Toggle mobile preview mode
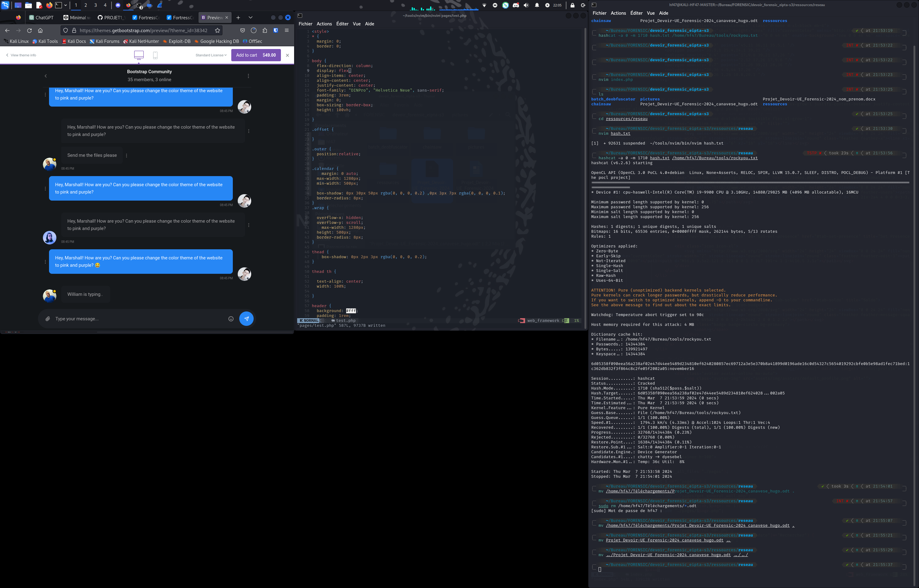919x588 pixels. pos(155,55)
